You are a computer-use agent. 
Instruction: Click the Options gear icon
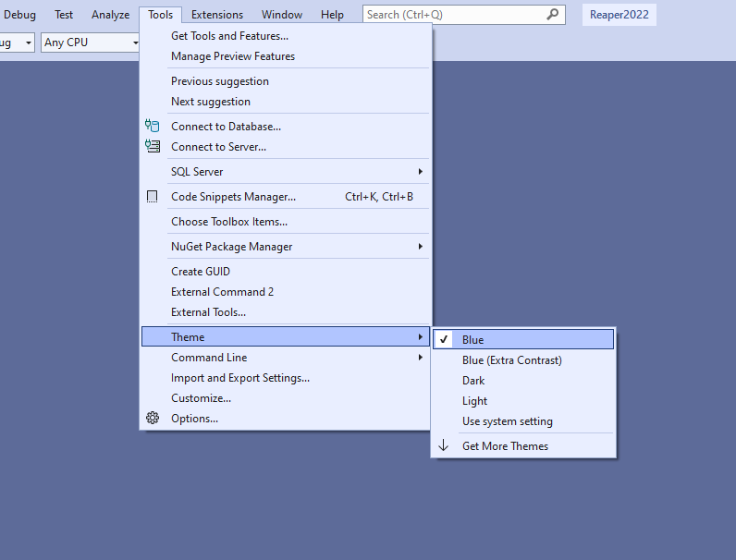(x=152, y=418)
